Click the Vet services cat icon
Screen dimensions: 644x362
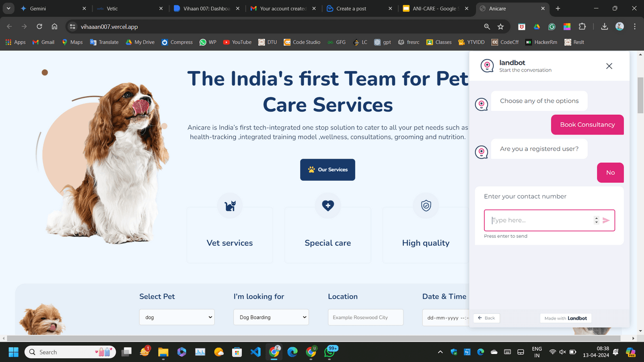click(230, 206)
